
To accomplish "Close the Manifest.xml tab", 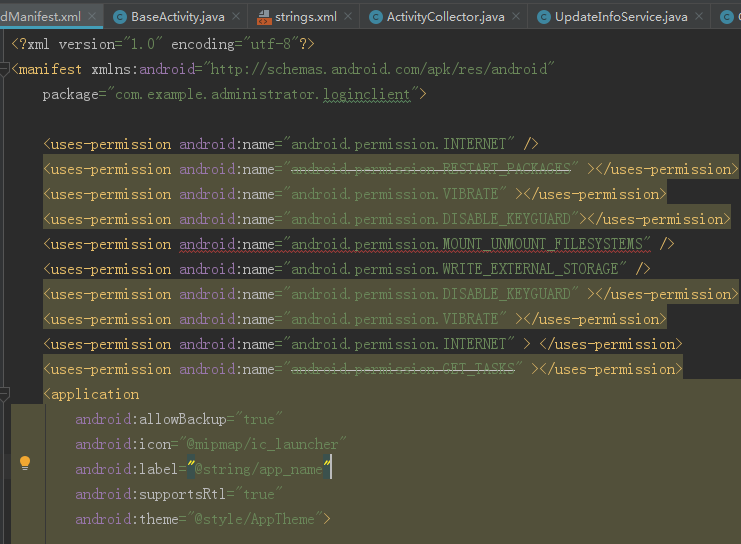I will [x=93, y=17].
